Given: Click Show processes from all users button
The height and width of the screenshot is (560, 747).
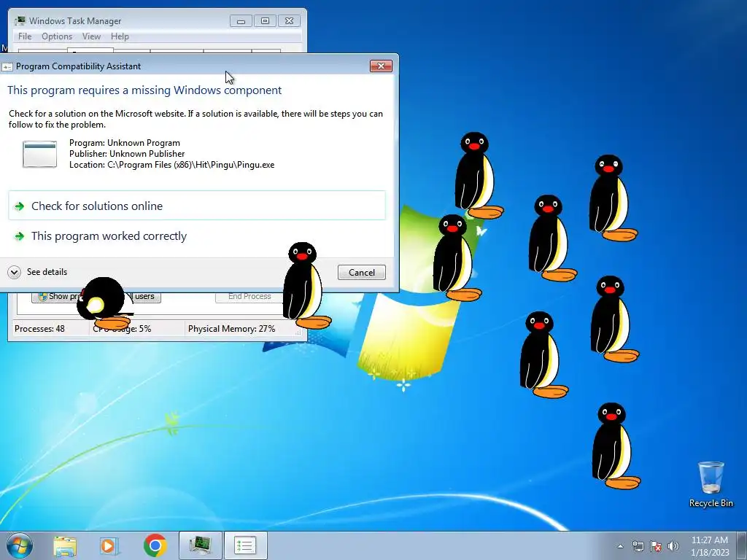Looking at the screenshot, I should 96,296.
